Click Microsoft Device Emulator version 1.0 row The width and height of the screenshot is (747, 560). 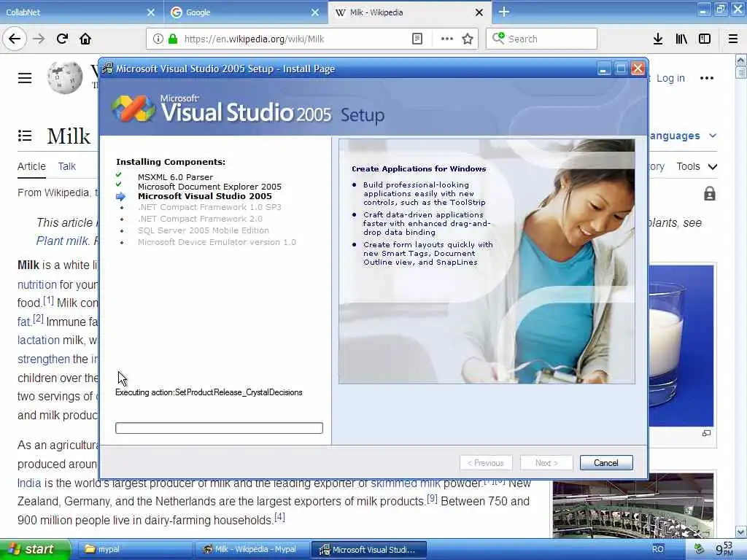click(217, 242)
